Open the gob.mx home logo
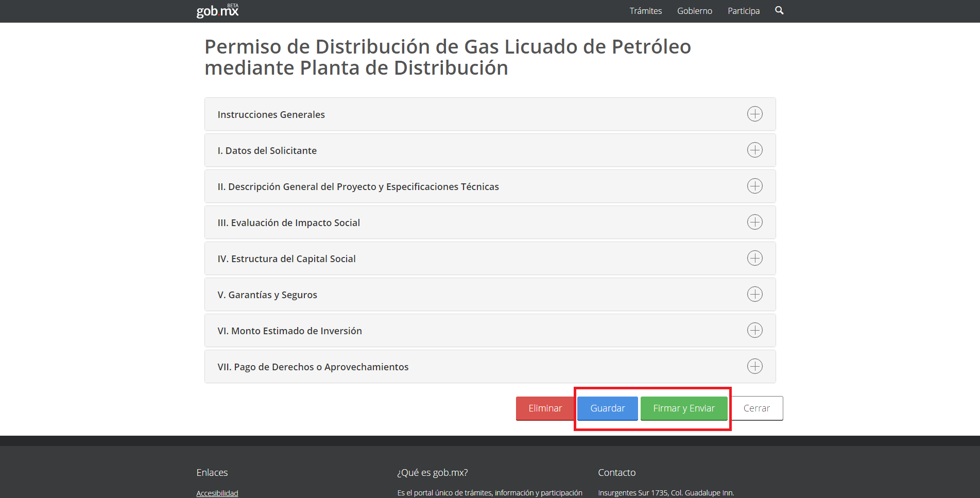Screen dimensions: 980x498 point(217,11)
